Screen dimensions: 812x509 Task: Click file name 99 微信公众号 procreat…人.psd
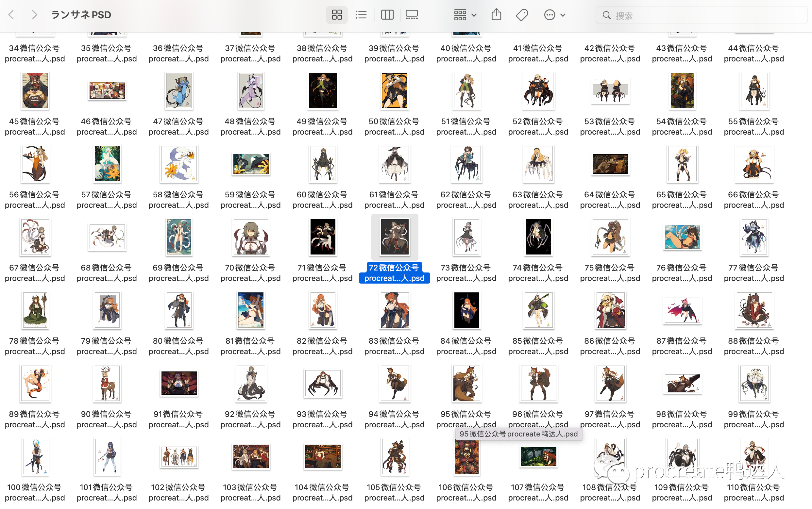point(754,419)
